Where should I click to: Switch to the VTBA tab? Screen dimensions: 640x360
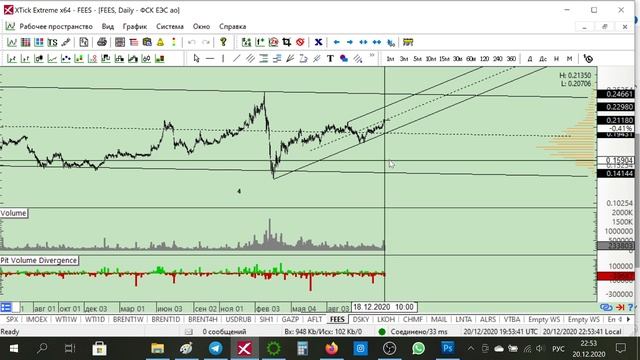coord(511,319)
